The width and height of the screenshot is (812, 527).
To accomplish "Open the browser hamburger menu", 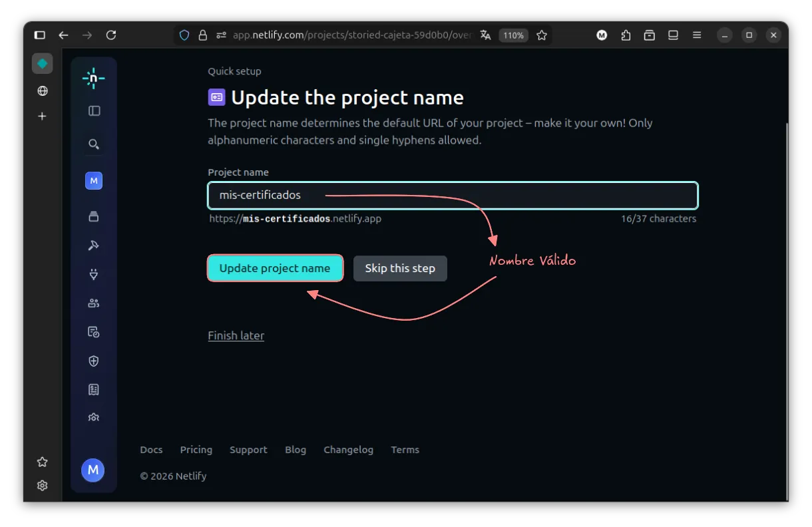I will click(x=697, y=35).
